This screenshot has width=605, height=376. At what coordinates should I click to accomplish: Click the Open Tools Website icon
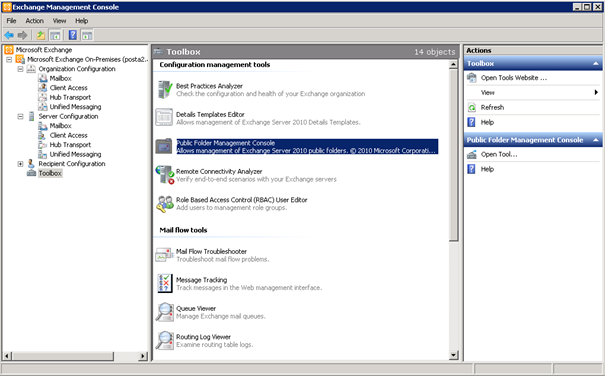pos(471,78)
